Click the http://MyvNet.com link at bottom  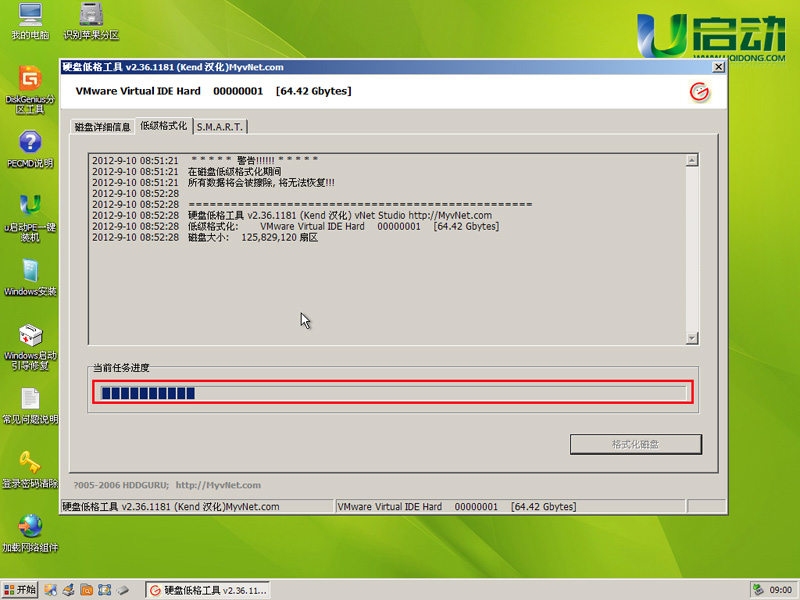[218, 485]
